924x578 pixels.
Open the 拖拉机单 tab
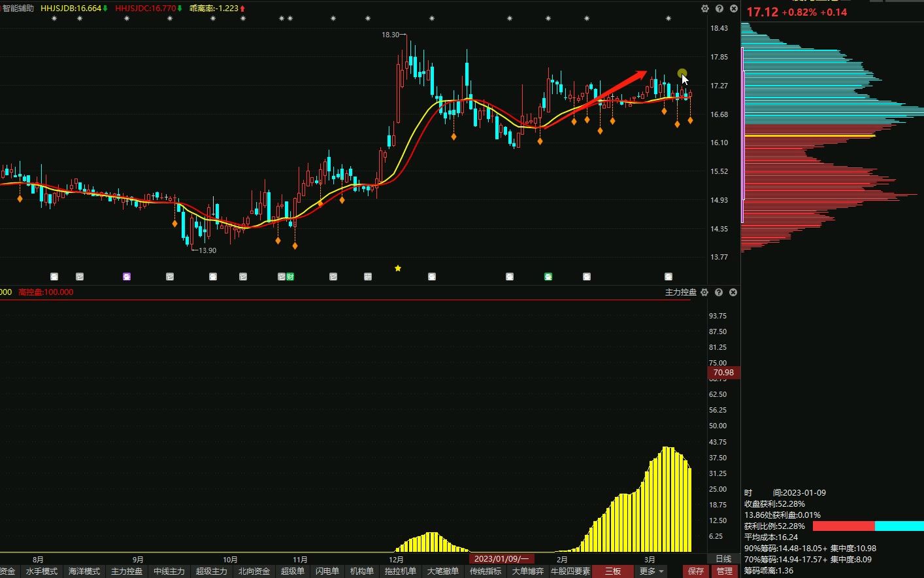point(401,571)
